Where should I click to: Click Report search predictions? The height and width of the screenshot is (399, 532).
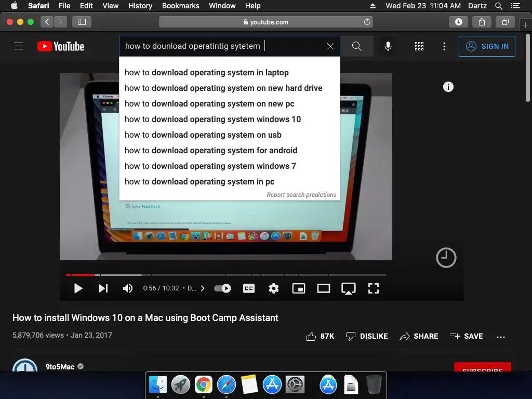[301, 195]
